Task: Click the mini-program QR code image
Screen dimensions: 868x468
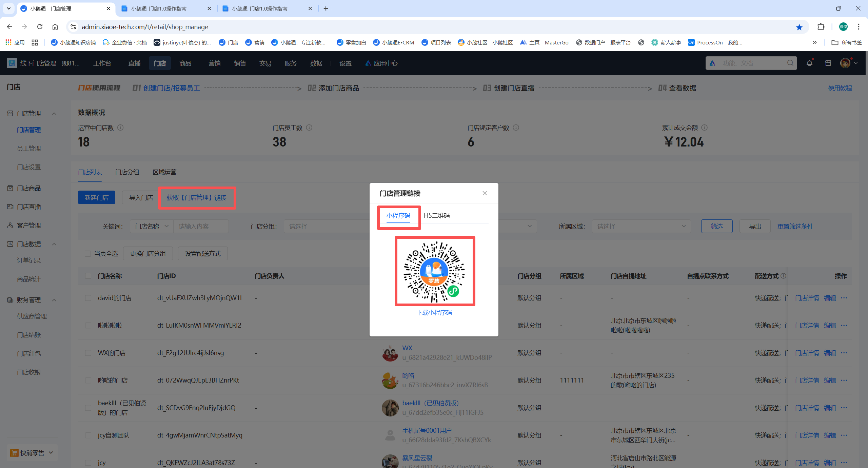Action: pyautogui.click(x=434, y=271)
